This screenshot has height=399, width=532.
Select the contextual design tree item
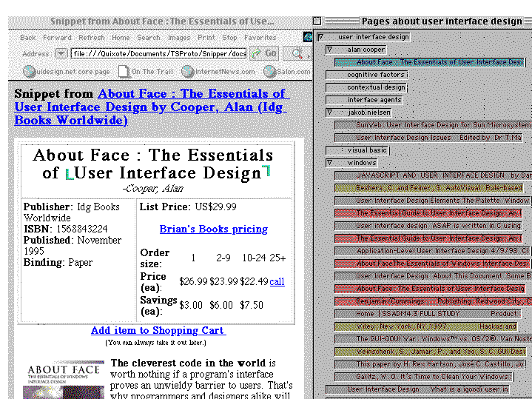366,87
